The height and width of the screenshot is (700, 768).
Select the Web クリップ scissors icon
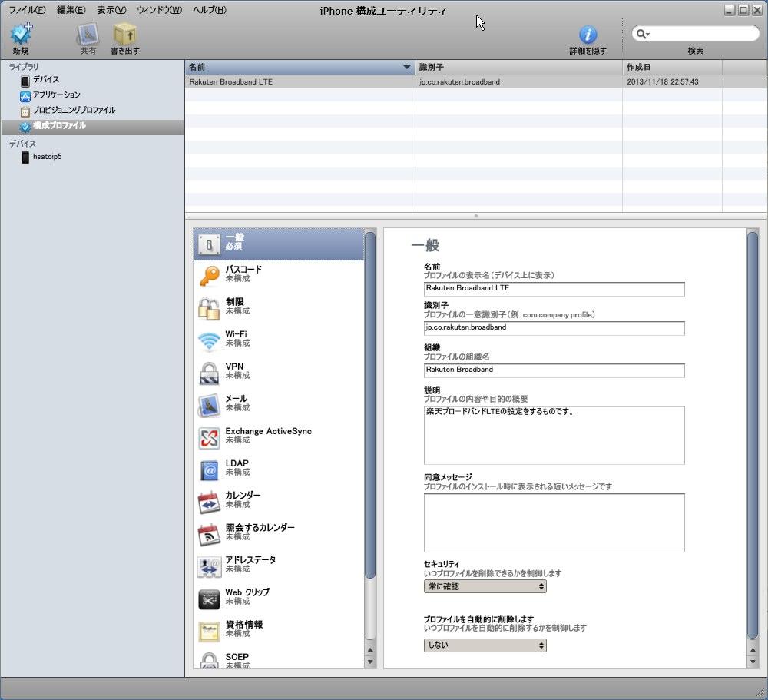pyautogui.click(x=209, y=599)
